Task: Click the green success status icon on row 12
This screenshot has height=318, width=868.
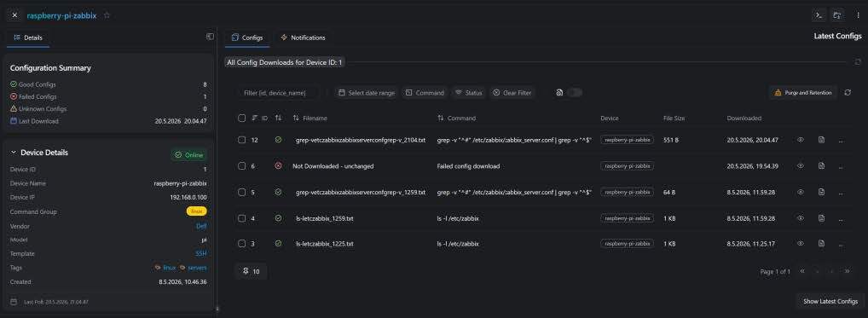Action: tap(278, 140)
